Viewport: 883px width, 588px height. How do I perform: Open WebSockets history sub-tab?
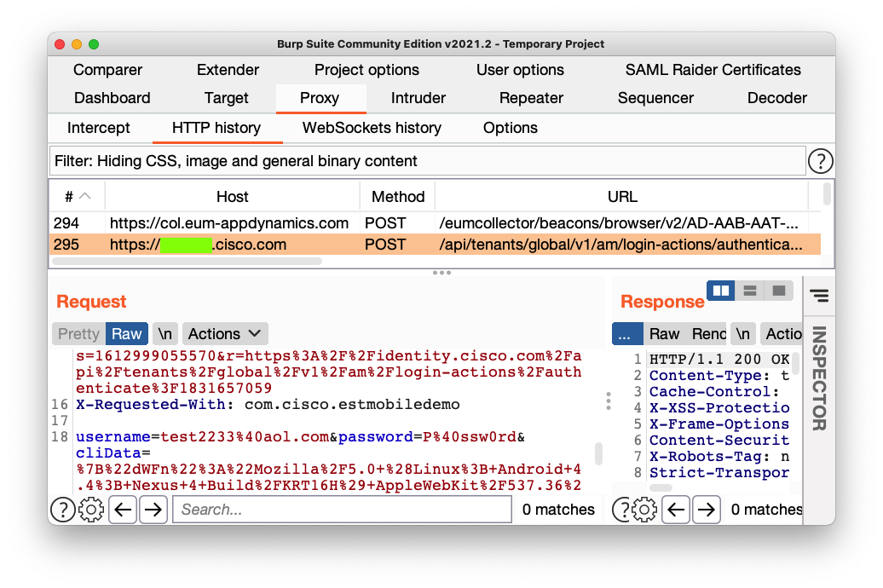[x=372, y=128]
